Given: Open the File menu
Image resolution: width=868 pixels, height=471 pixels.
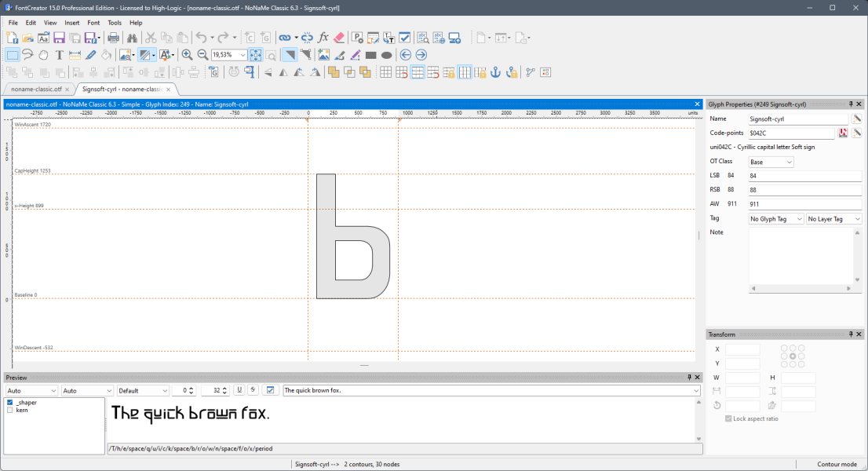Looking at the screenshot, I should point(13,23).
